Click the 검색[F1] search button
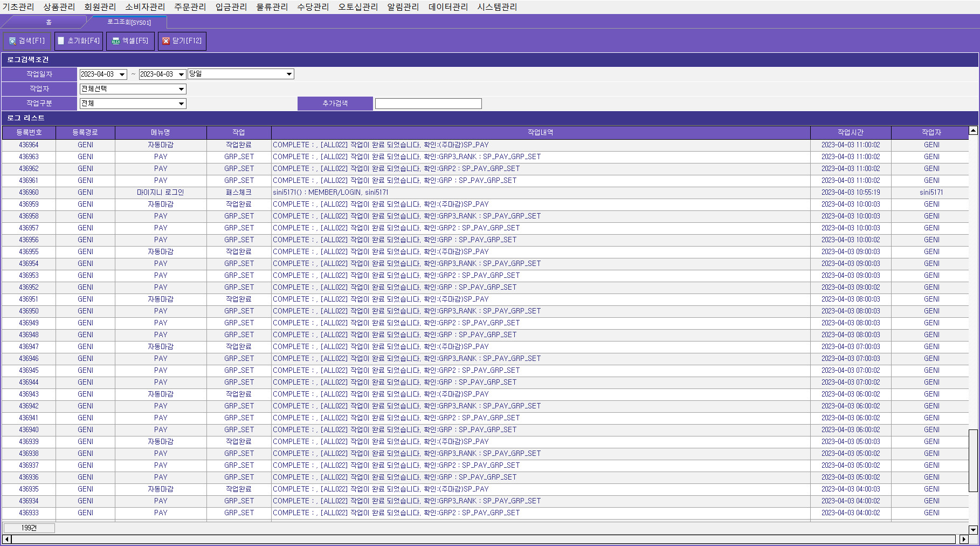The width and height of the screenshot is (980, 546). point(27,41)
